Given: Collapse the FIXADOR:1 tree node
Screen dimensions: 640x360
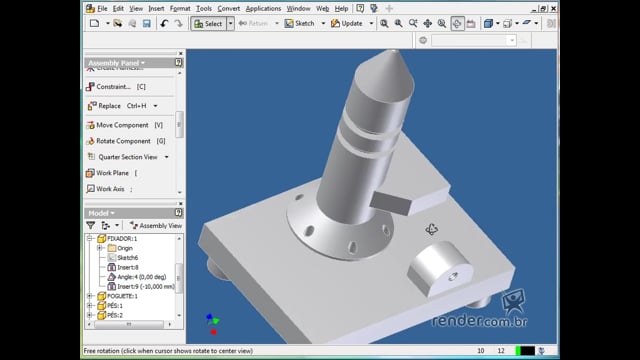Looking at the screenshot, I should pos(89,238).
